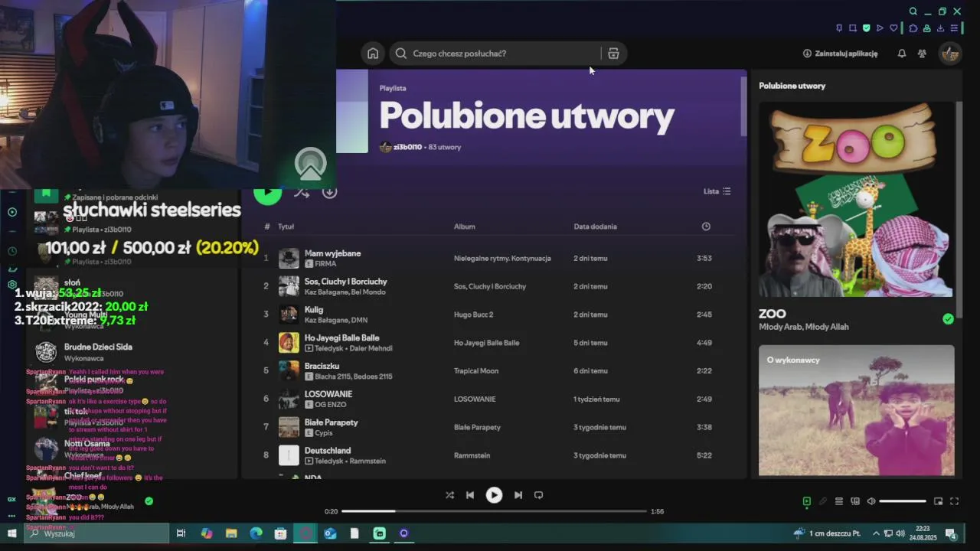980x551 pixels.
Task: Toggle the Now Playing view icon
Action: tap(806, 501)
